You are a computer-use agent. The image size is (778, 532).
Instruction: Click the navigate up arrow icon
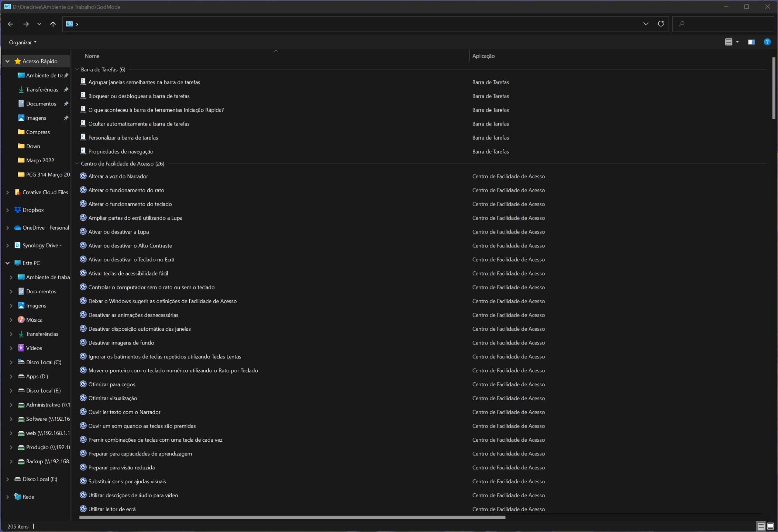pos(53,24)
